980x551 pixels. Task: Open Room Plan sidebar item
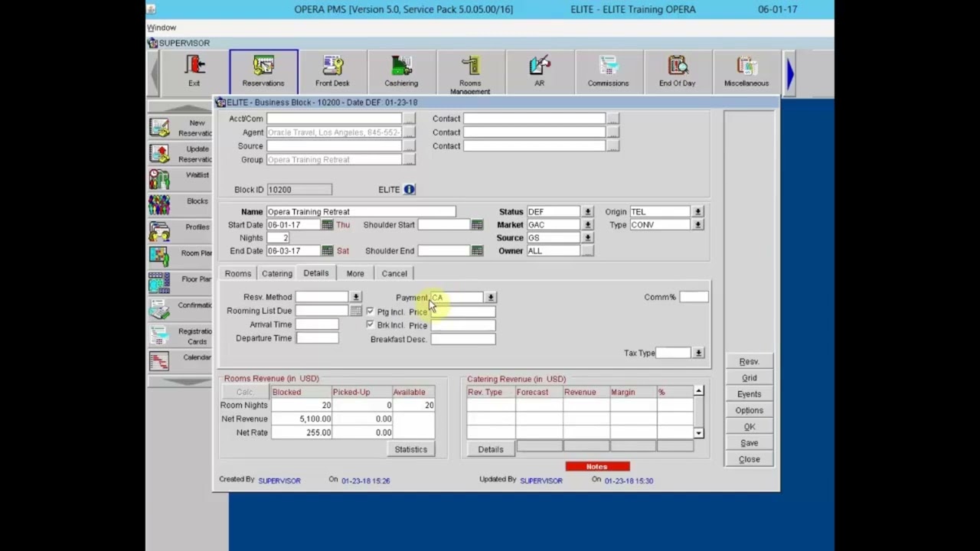[x=180, y=257]
